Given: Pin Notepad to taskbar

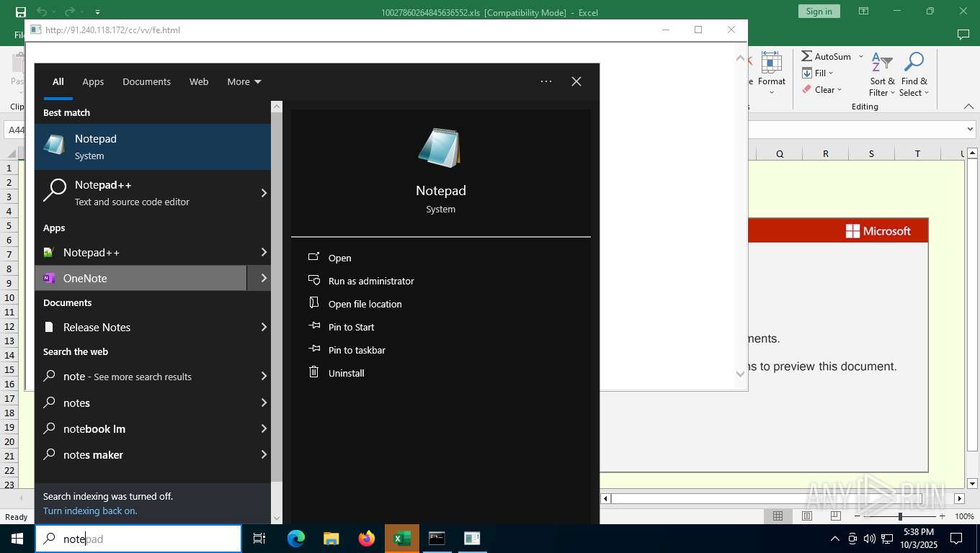Looking at the screenshot, I should click(357, 350).
